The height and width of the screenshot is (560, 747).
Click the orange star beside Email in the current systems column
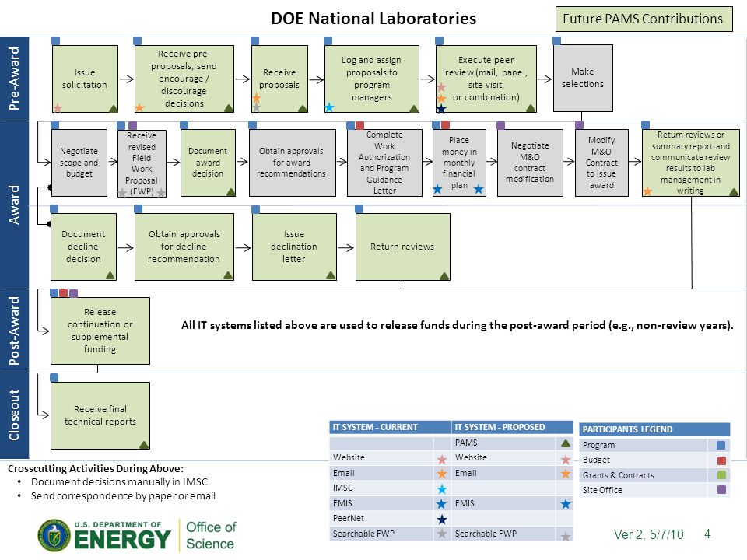click(x=442, y=474)
